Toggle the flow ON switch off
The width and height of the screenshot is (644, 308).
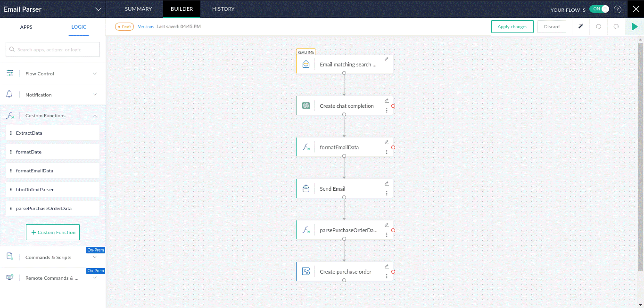click(599, 9)
